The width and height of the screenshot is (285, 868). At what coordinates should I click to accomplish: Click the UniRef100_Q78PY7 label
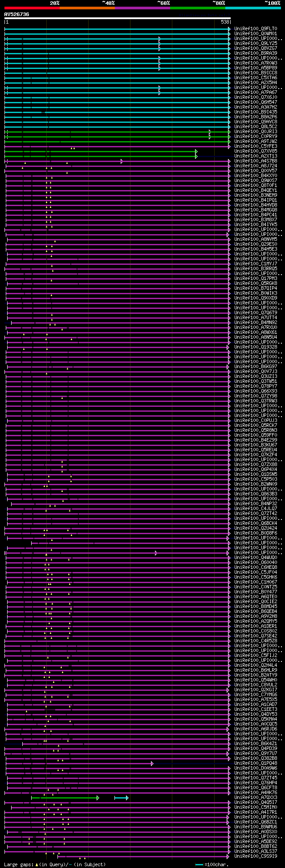click(256, 386)
